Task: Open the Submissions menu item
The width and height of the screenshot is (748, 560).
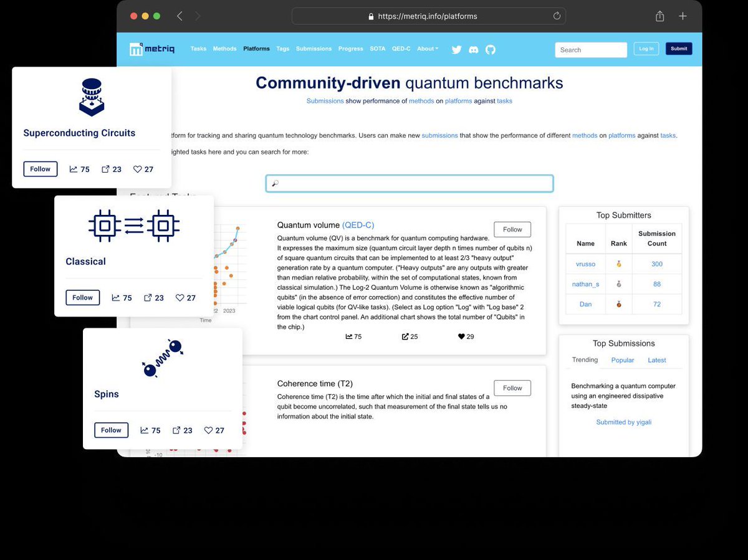Action: pos(314,49)
